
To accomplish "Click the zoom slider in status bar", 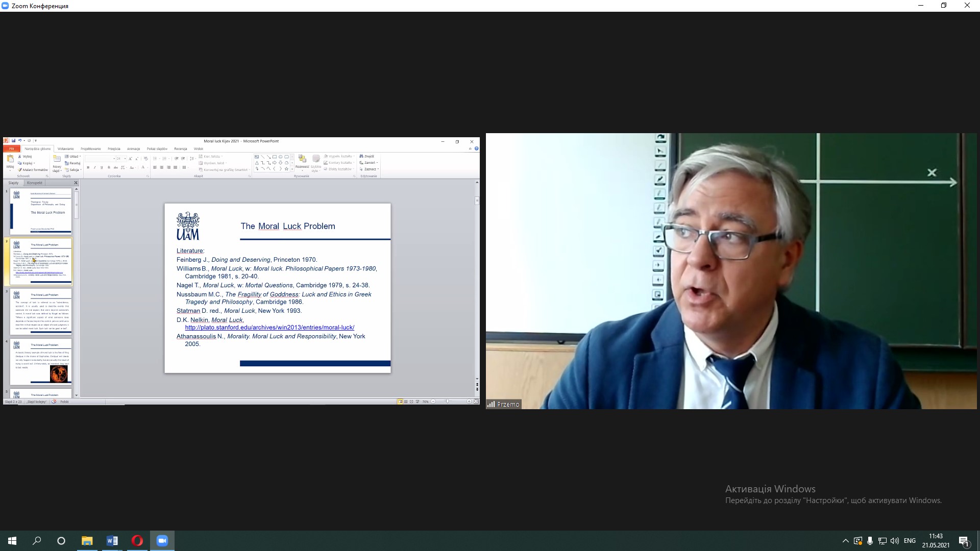I will (448, 402).
